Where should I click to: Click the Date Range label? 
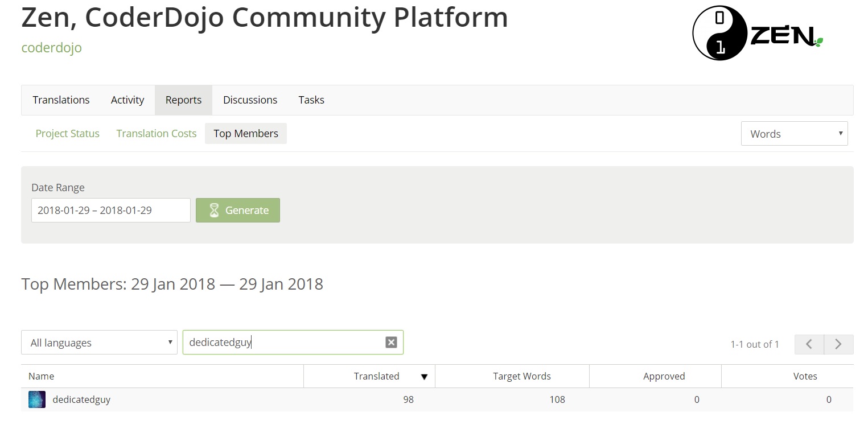58,188
